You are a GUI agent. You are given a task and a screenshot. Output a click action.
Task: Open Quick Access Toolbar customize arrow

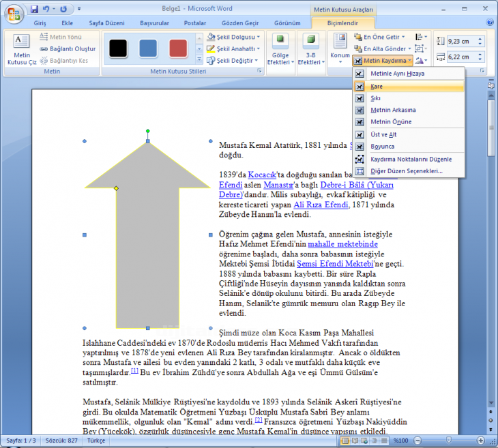(79, 9)
